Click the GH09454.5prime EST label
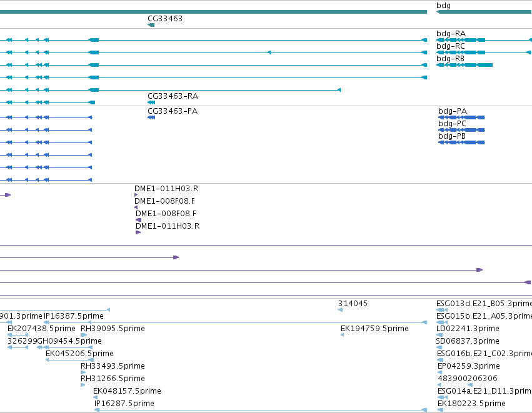 point(69,341)
